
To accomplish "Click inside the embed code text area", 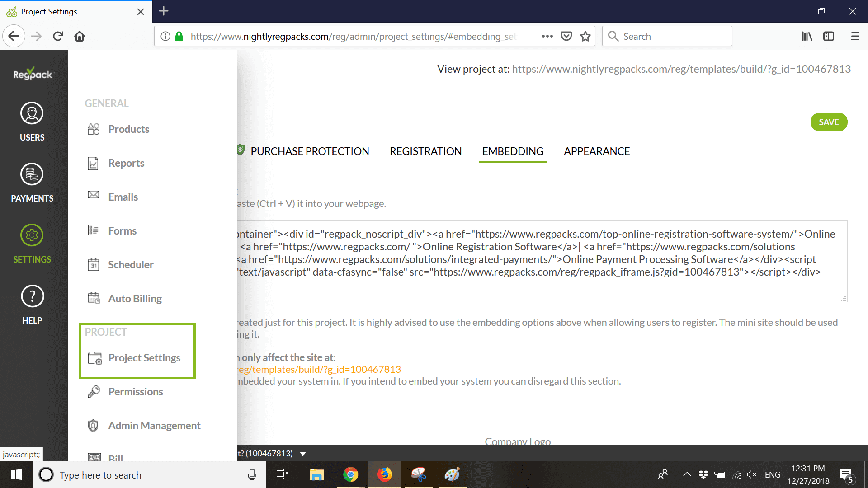I will tap(538, 260).
